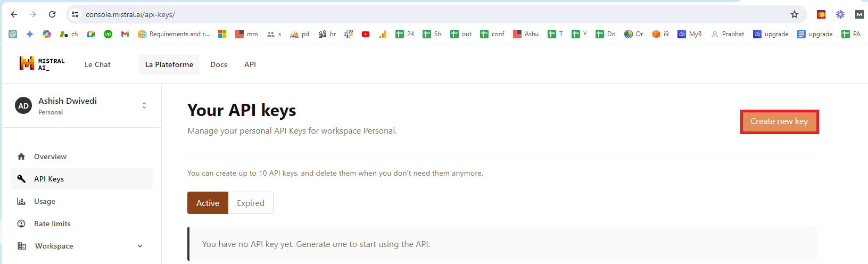
Task: Open the Slack bookmark icon
Action: [349, 34]
